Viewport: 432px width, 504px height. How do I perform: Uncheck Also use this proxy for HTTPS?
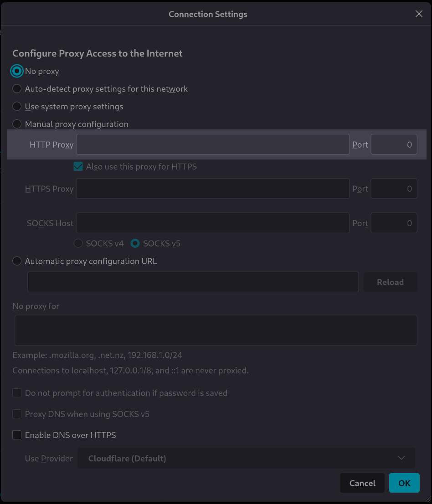click(78, 166)
